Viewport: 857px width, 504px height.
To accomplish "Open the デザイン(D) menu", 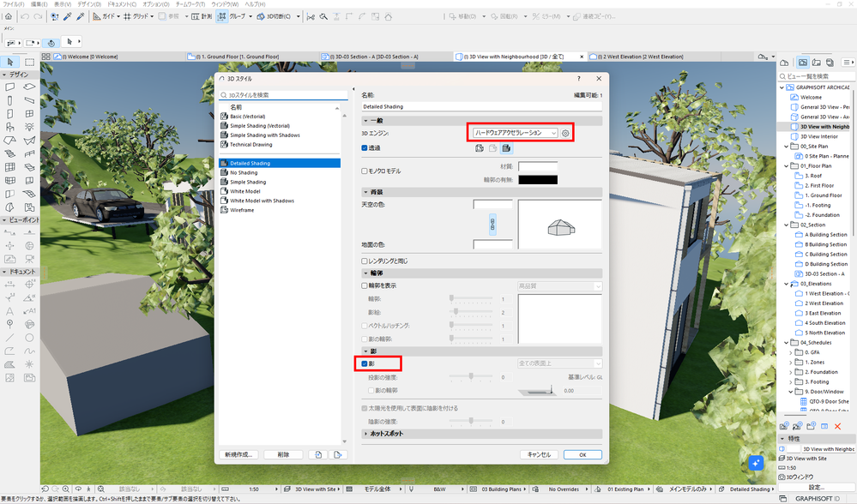I will (x=89, y=3).
